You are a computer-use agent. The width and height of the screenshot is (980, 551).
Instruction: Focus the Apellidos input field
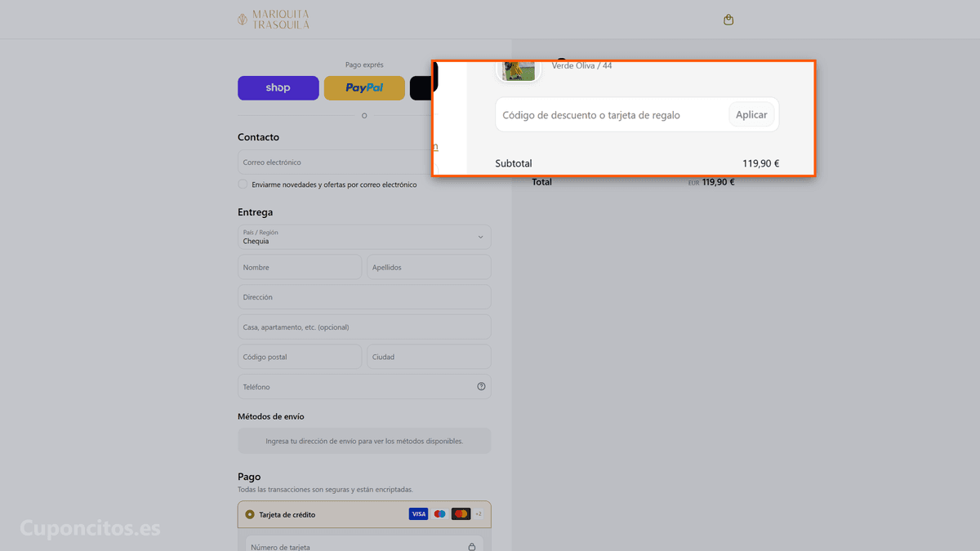click(429, 267)
